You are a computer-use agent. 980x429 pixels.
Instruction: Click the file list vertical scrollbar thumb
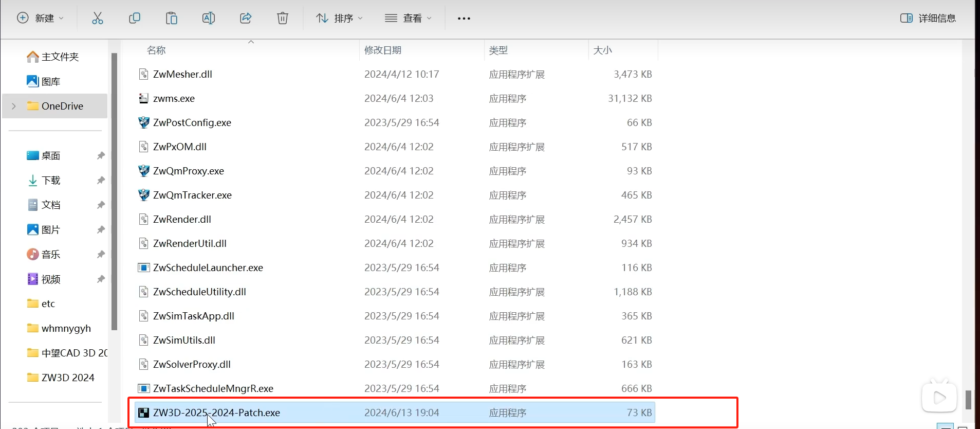pos(968,400)
